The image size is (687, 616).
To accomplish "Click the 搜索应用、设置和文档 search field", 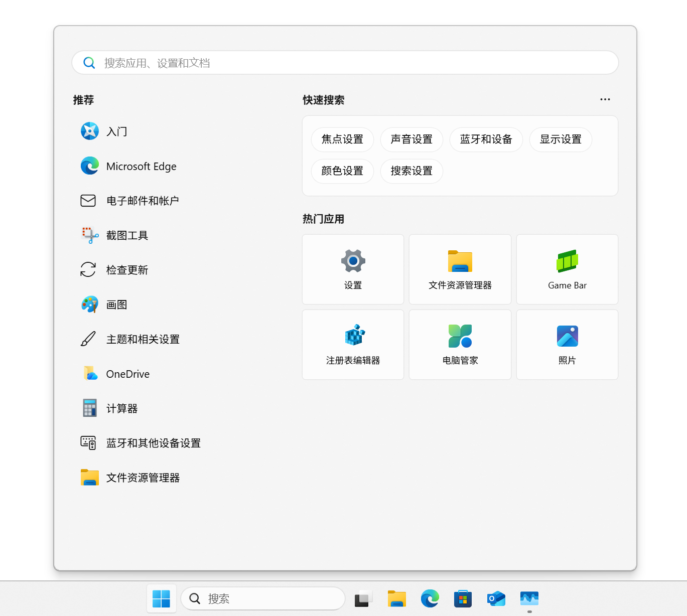I will (x=345, y=63).
